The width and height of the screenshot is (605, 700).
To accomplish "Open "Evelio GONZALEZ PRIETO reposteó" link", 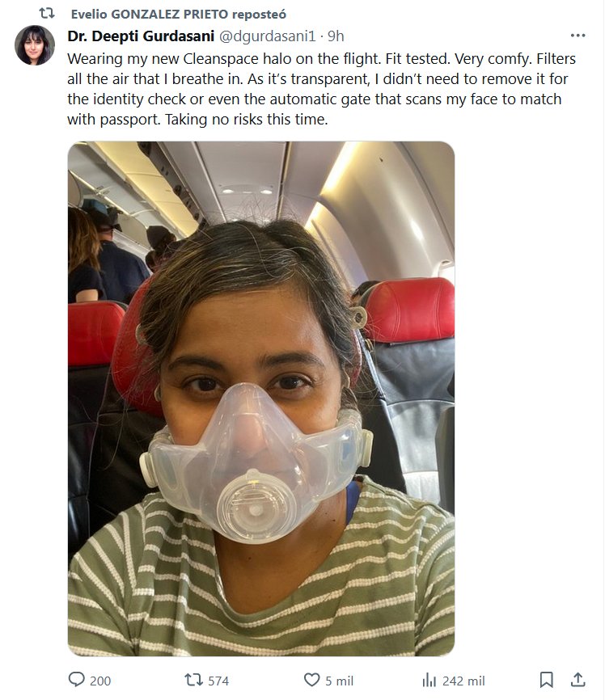I will [x=178, y=15].
